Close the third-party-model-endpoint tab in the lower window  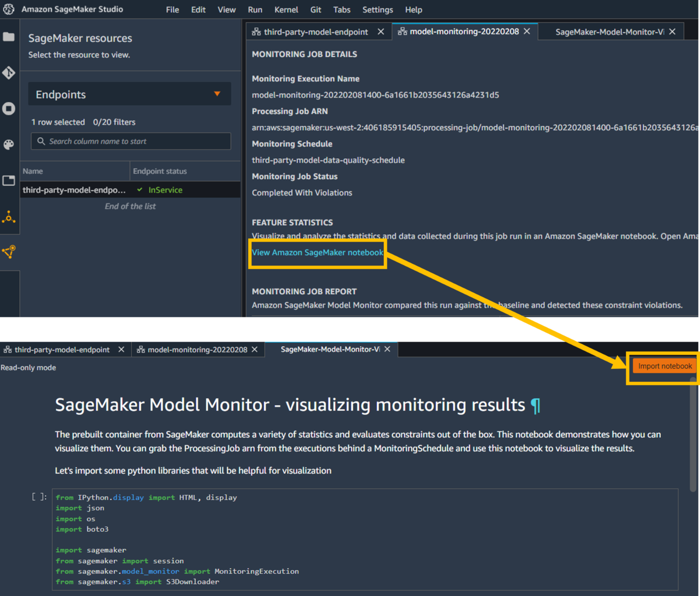click(x=121, y=349)
